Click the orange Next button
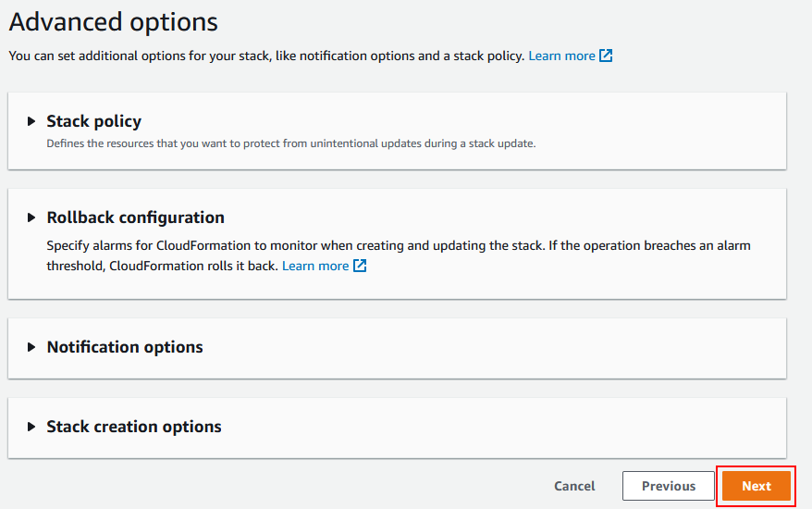The width and height of the screenshot is (812, 509). point(757,486)
